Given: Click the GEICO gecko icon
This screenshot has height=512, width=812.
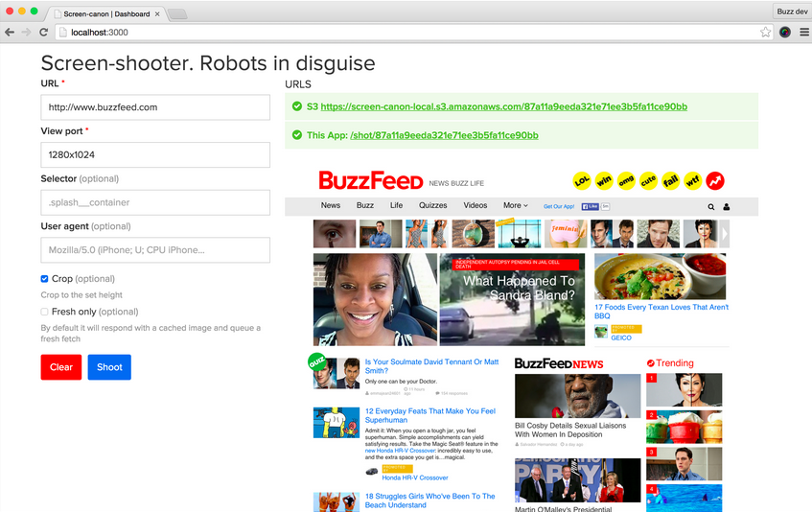Looking at the screenshot, I should (601, 332).
